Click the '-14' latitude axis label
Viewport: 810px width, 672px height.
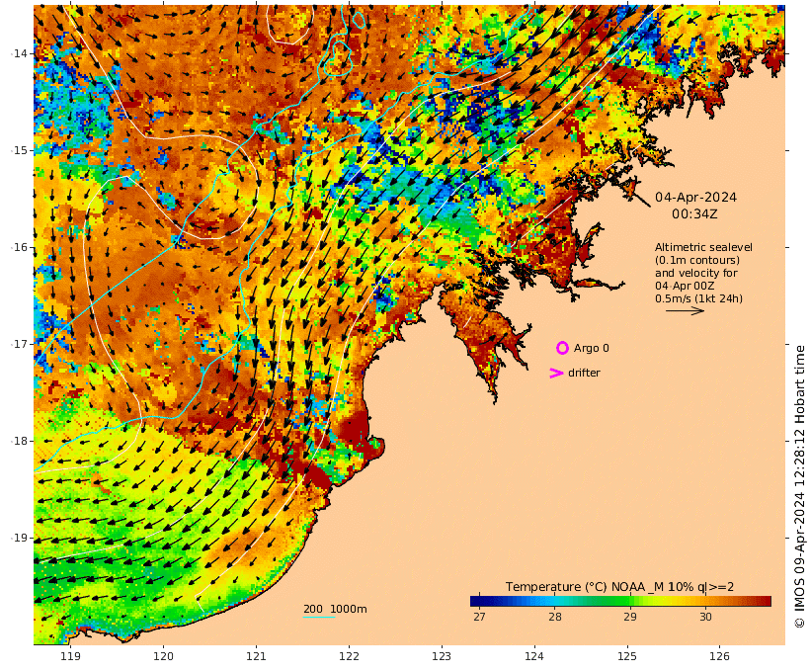pos(20,53)
